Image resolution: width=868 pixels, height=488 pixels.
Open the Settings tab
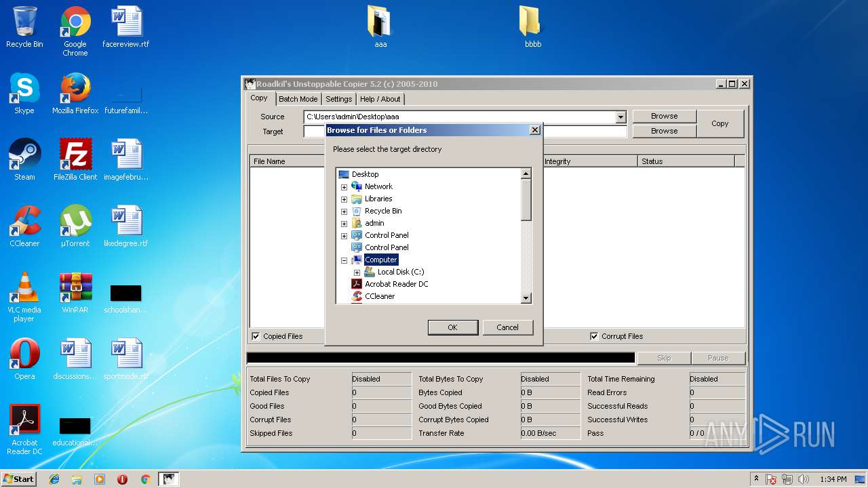pyautogui.click(x=338, y=99)
